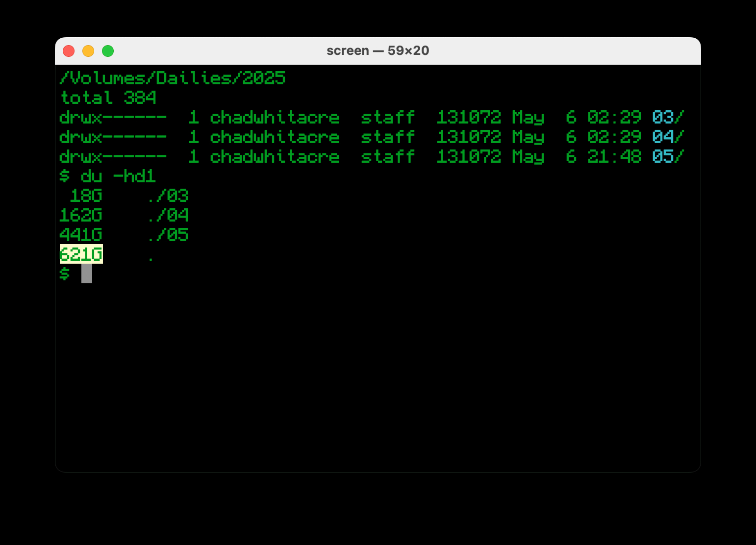
Task: Click the green full-screen window button
Action: pos(108,51)
